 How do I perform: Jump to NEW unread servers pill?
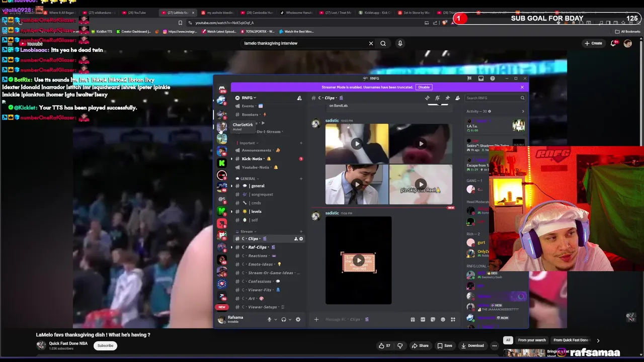[x=221, y=307]
